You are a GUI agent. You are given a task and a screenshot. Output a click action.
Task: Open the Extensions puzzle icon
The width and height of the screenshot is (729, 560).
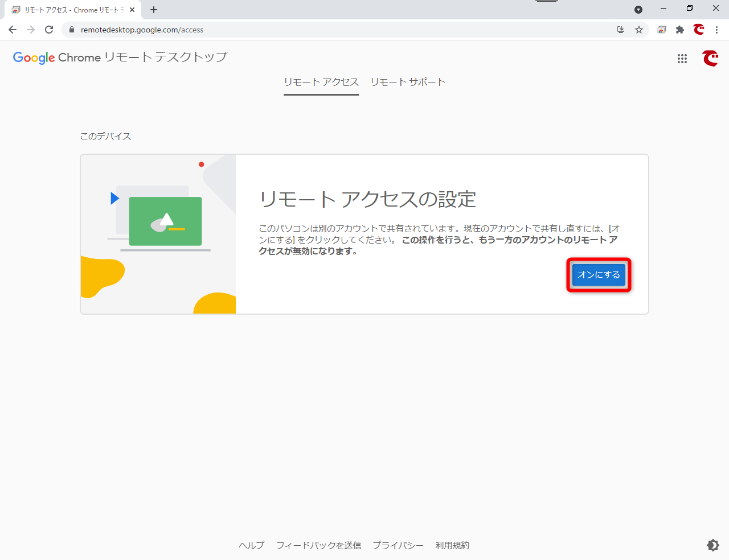point(680,30)
